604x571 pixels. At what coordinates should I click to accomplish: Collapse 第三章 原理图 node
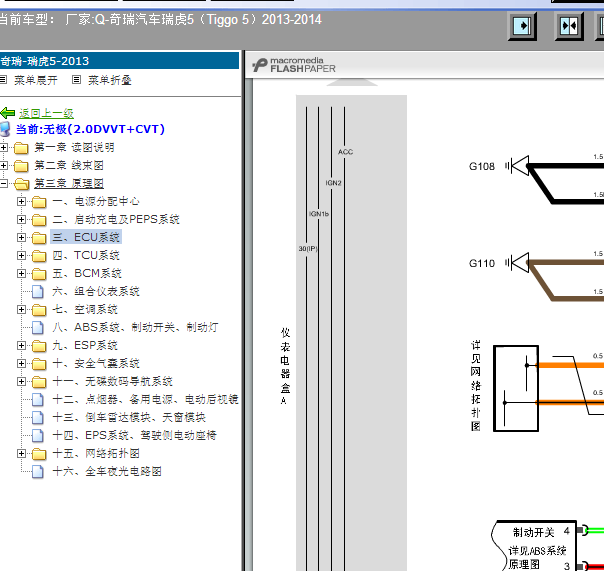tap(3, 183)
